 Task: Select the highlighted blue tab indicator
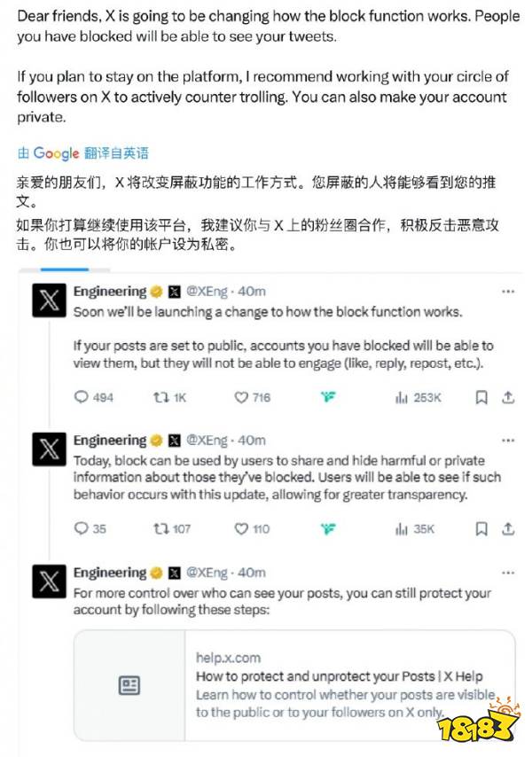point(65,269)
